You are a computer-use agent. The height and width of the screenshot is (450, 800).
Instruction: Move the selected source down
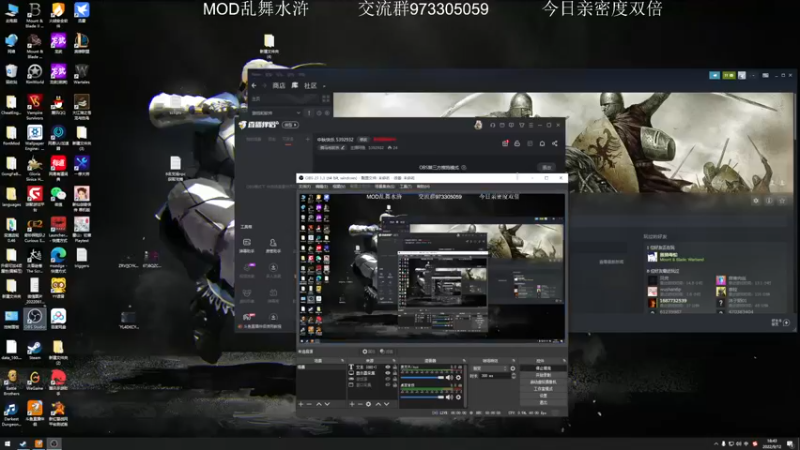[x=387, y=404]
